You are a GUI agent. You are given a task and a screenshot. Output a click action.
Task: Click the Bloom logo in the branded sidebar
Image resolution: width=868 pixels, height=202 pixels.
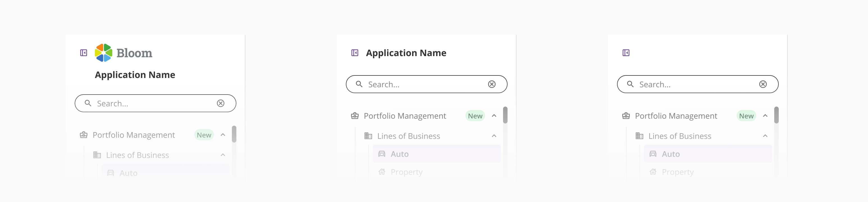tap(123, 53)
